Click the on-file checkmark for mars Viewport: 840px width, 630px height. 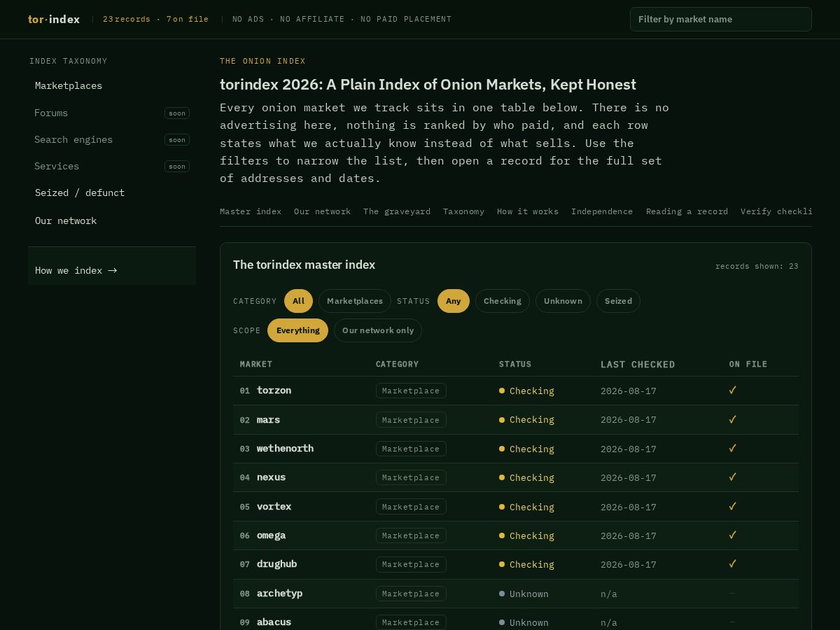pos(732,419)
